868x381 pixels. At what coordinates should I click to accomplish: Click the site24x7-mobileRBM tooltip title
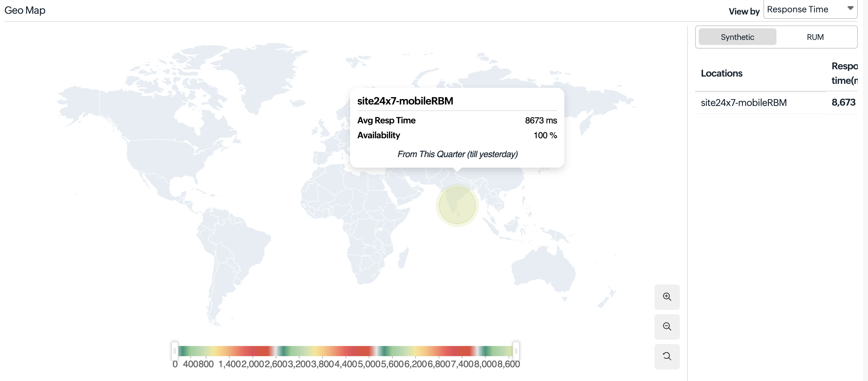pos(405,101)
